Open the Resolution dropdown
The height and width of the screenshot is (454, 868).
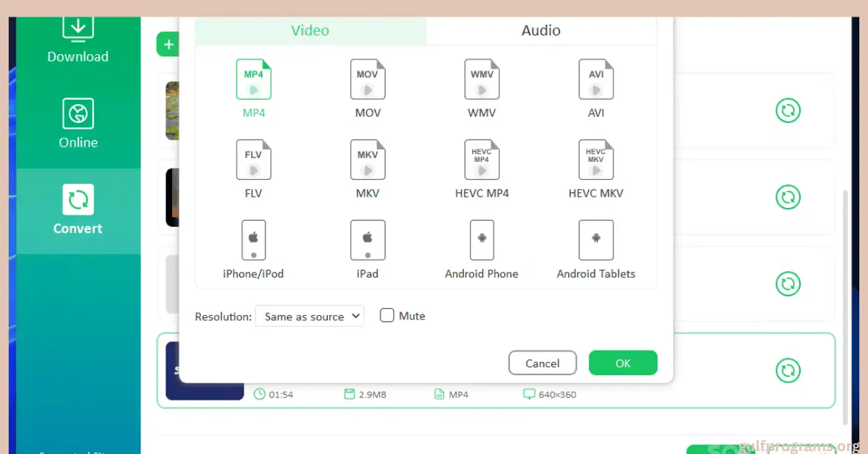(310, 317)
